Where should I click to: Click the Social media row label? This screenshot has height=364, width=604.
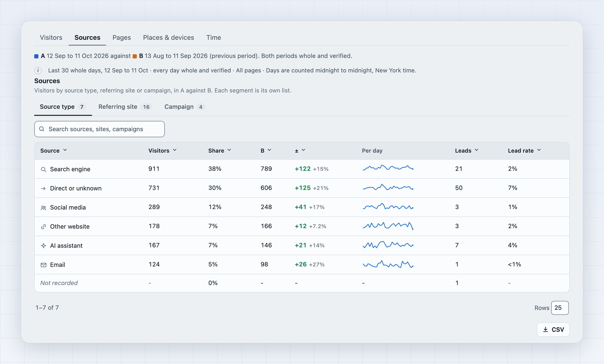coord(68,208)
